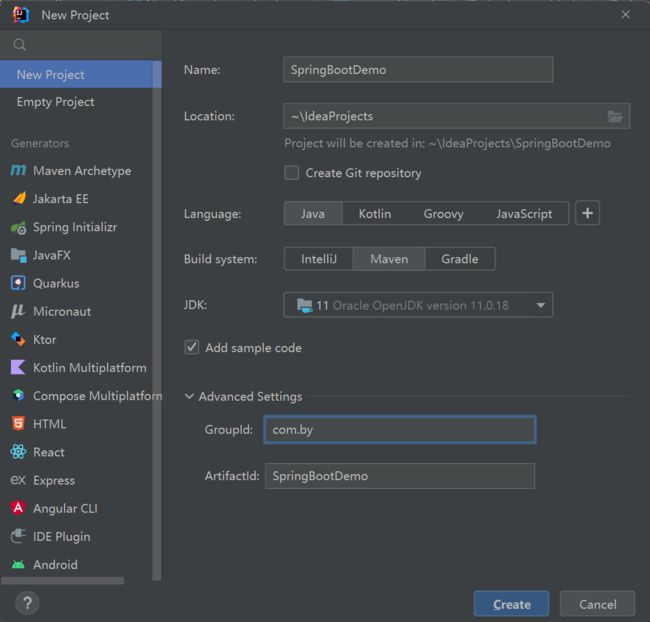Uncheck Add sample code checkbox
The height and width of the screenshot is (622, 650).
point(192,347)
